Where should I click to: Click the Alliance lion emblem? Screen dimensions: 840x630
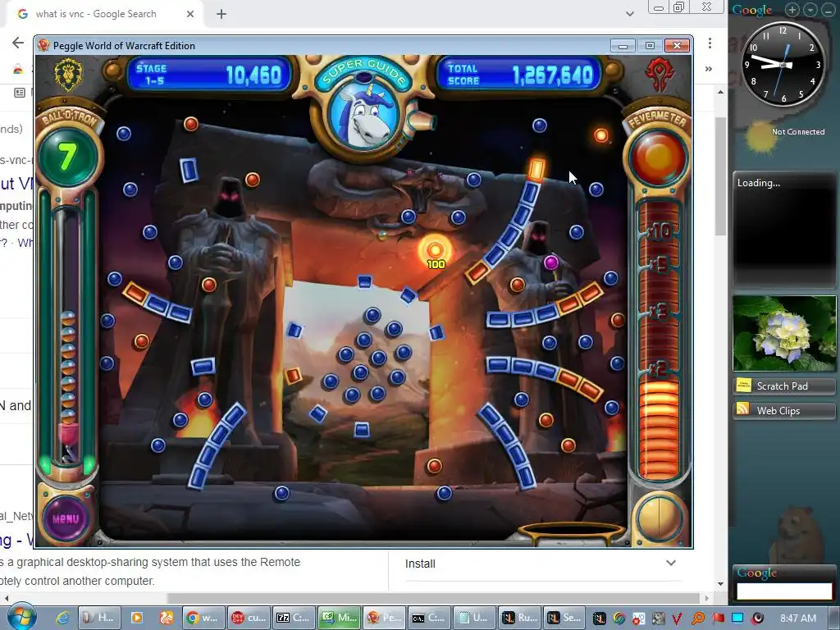pyautogui.click(x=69, y=75)
